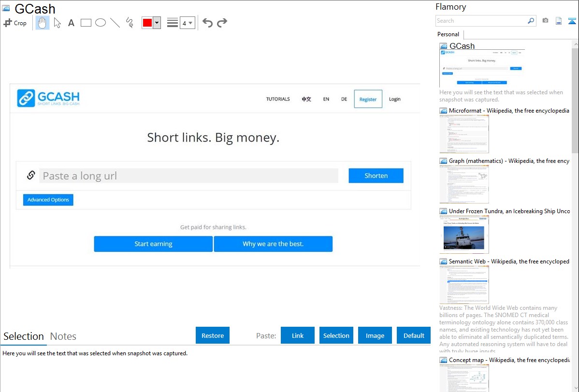Click the EN language link
This screenshot has height=392, width=579.
326,99
